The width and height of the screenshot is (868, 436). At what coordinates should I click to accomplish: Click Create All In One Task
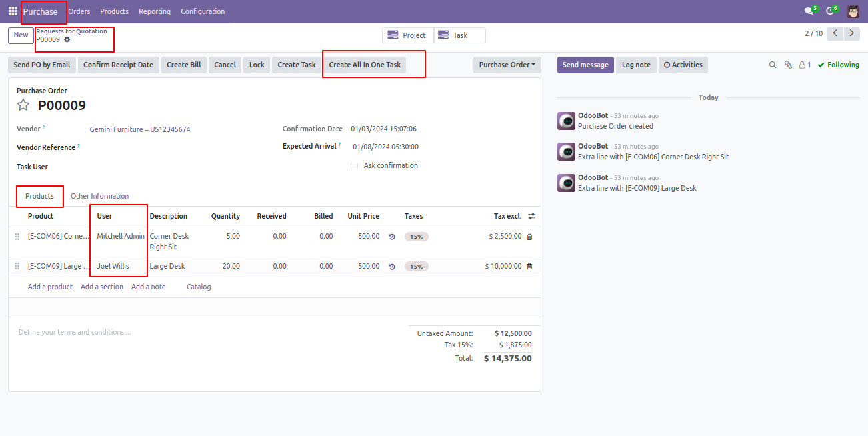click(x=365, y=65)
